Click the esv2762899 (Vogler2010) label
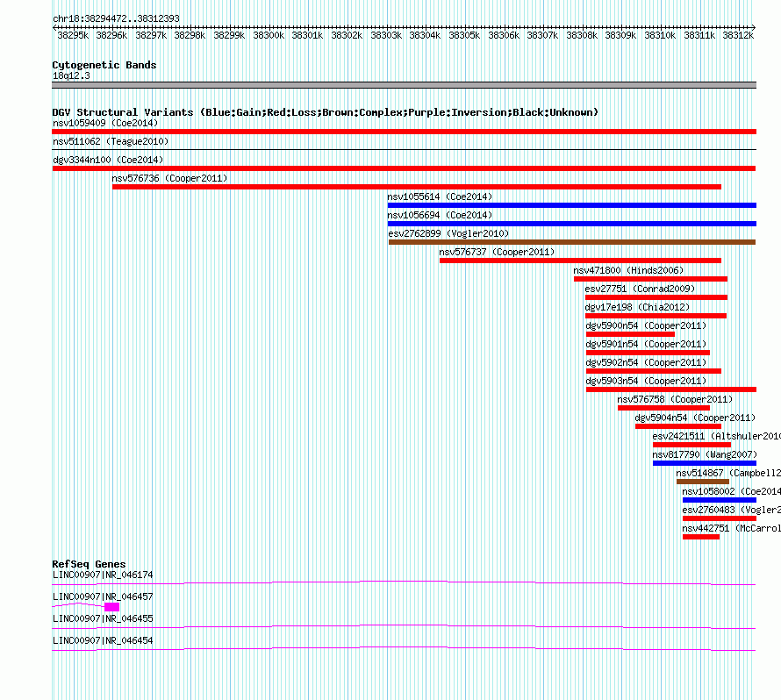 point(448,233)
